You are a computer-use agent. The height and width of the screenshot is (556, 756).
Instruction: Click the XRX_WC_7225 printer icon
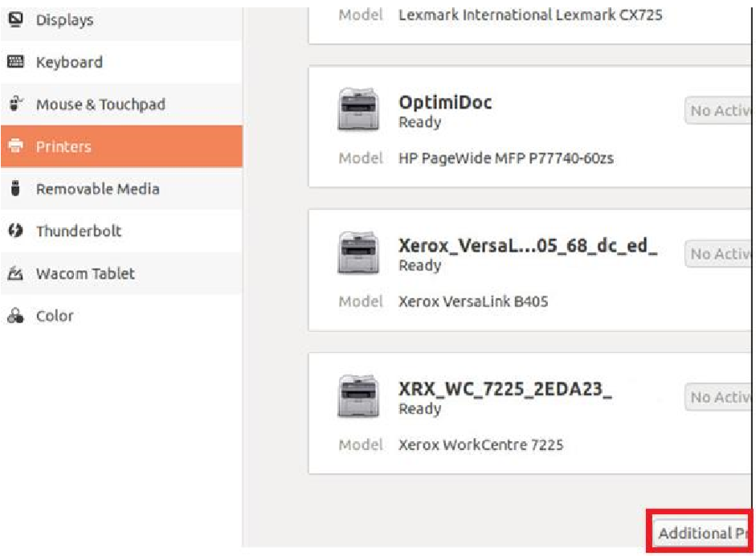coord(358,397)
